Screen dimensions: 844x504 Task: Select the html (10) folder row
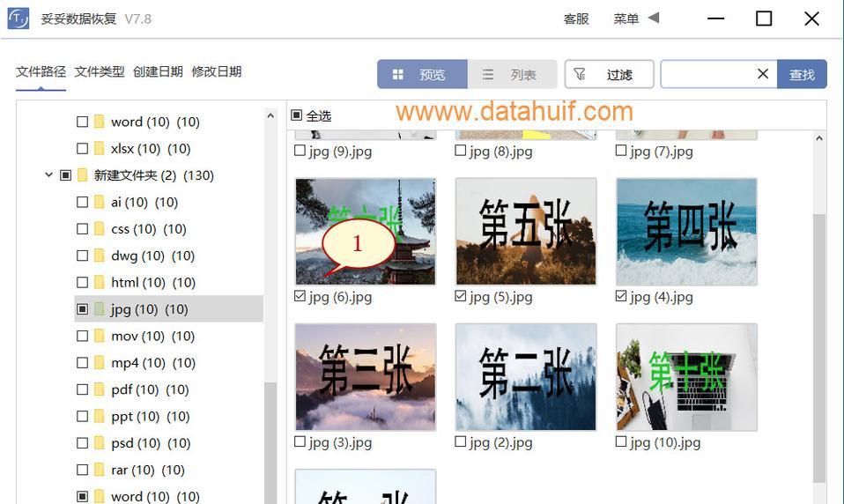click(168, 282)
